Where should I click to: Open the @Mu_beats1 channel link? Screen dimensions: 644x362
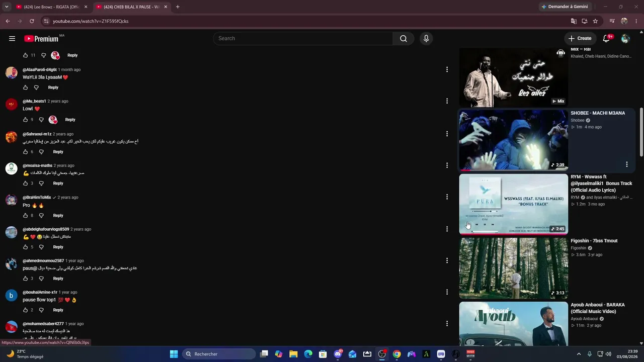[x=34, y=102]
